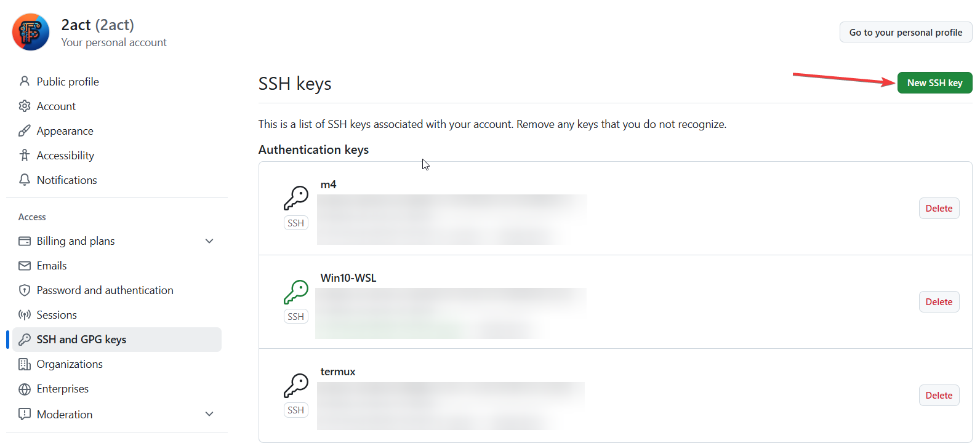Click the Sessions broadcast icon
980x446 pixels.
(25, 315)
